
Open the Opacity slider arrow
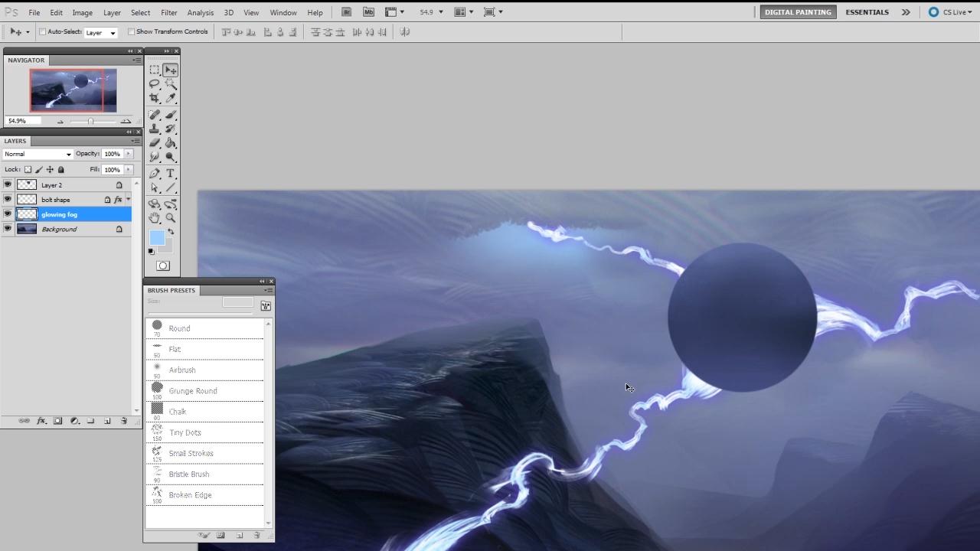(129, 154)
